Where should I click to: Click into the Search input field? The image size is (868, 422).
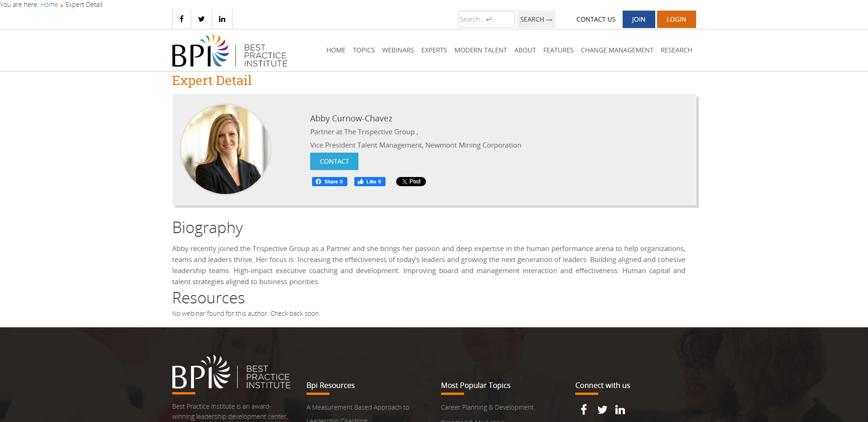tap(486, 19)
